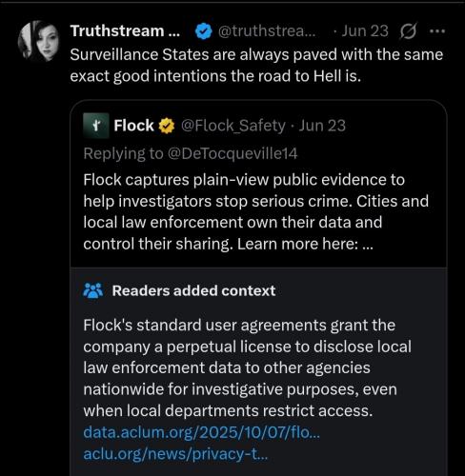Open the @DeTocqueville14 mention in the reply line
The width and height of the screenshot is (465, 476).
tap(232, 153)
